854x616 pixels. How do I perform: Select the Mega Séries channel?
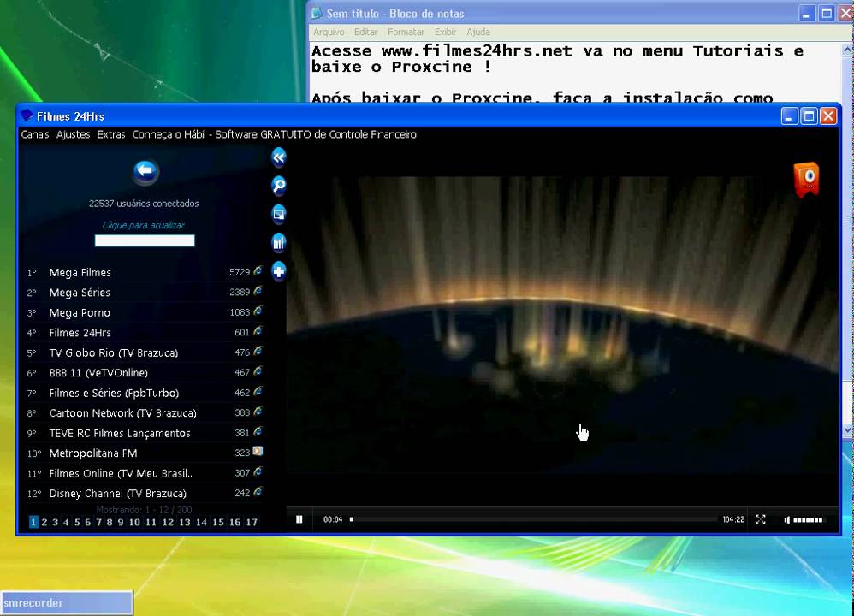point(145,293)
